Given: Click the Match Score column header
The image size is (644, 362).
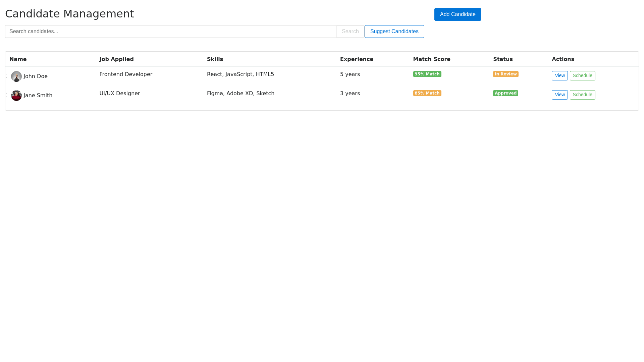Looking at the screenshot, I should tap(432, 59).
